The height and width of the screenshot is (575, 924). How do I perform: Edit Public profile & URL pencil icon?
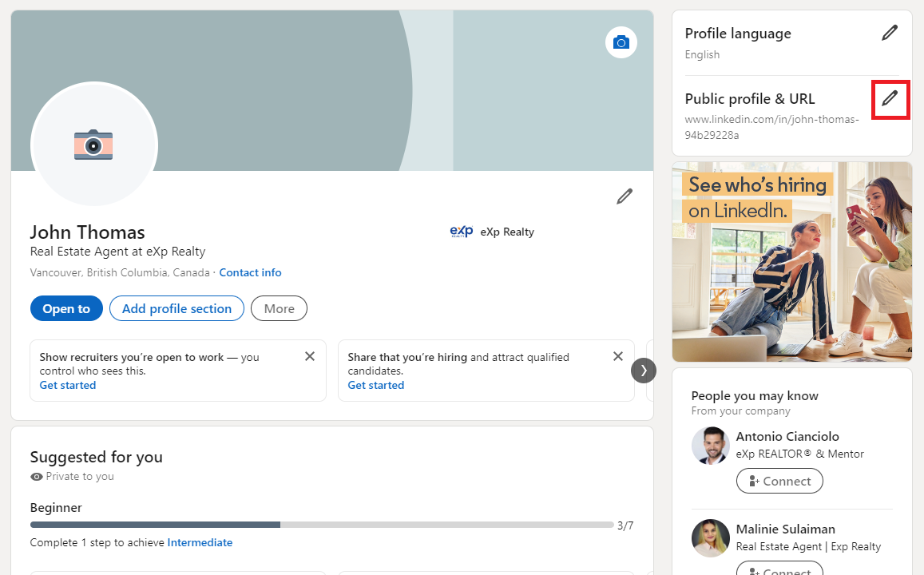point(890,99)
